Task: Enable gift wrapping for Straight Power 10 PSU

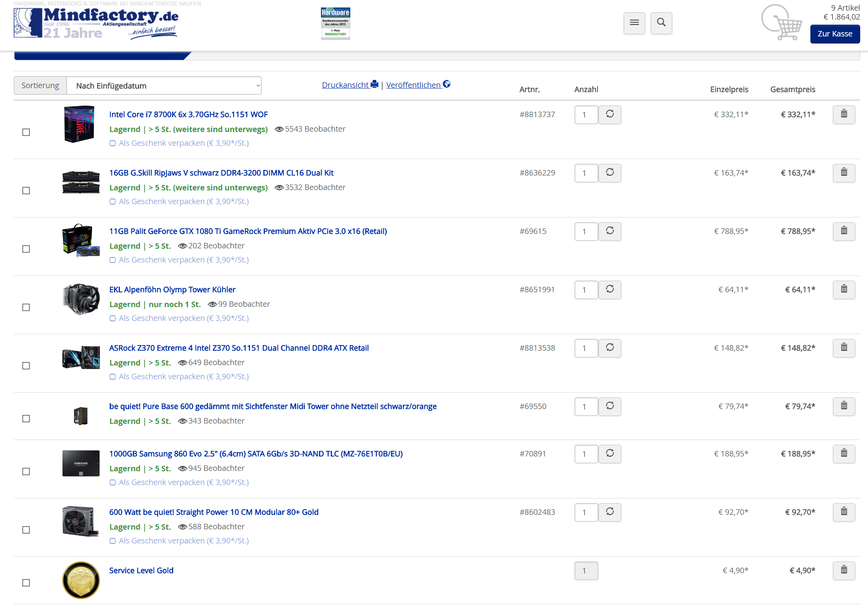Action: click(x=112, y=541)
